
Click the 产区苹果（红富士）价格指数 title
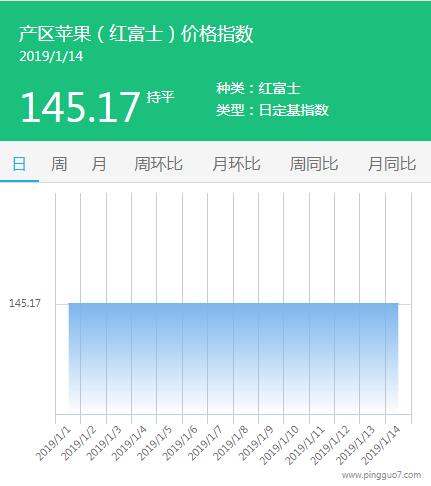click(136, 34)
